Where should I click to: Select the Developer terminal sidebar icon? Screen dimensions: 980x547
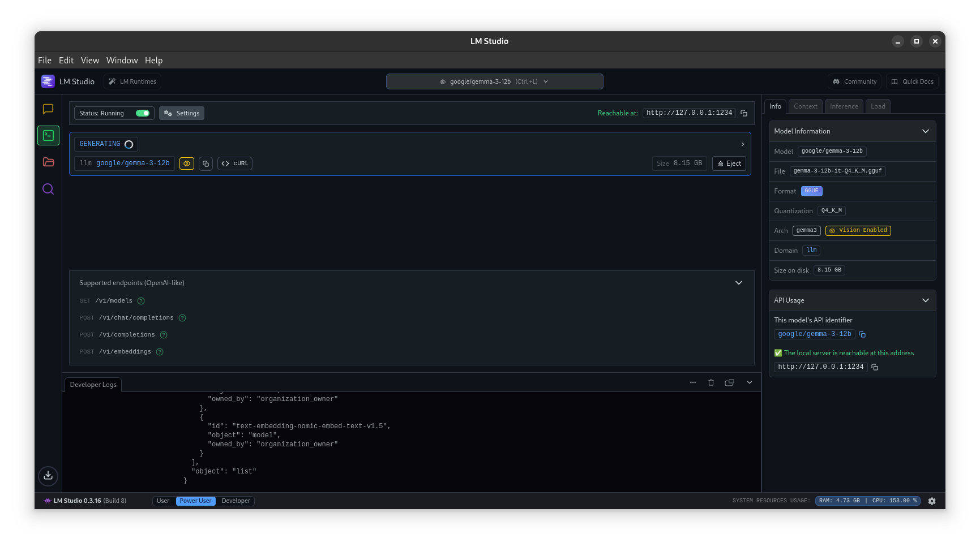(48, 135)
